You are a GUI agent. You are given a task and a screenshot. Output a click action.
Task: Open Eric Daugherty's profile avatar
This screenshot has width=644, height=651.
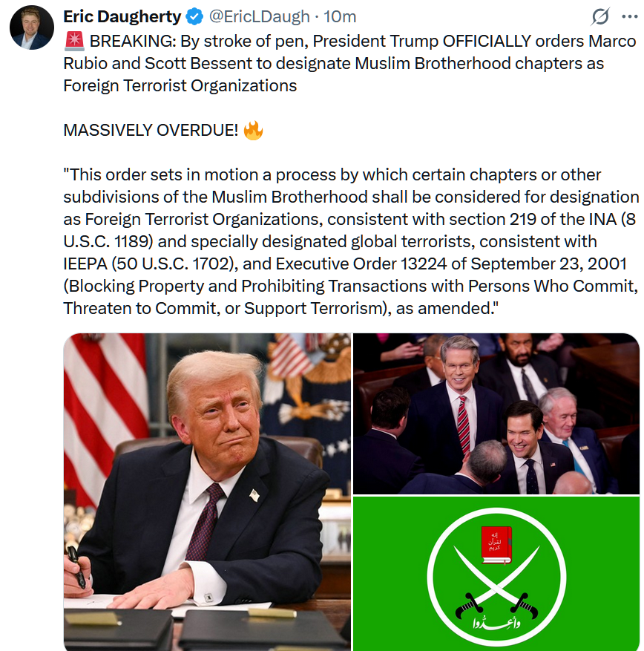(32, 27)
